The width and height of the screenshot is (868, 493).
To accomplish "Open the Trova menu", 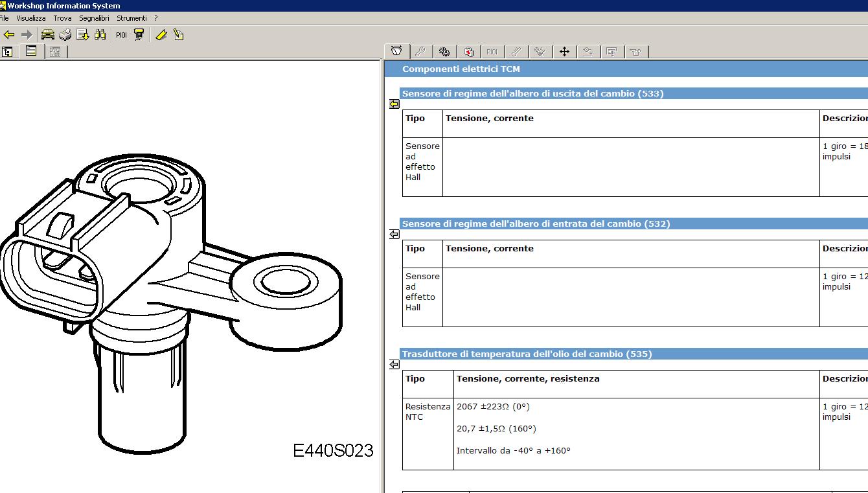I will tap(62, 18).
